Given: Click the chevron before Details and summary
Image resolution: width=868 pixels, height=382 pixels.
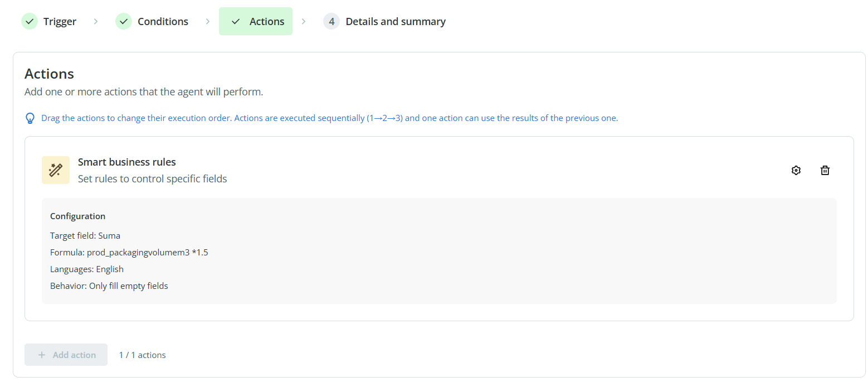Looking at the screenshot, I should coord(304,22).
